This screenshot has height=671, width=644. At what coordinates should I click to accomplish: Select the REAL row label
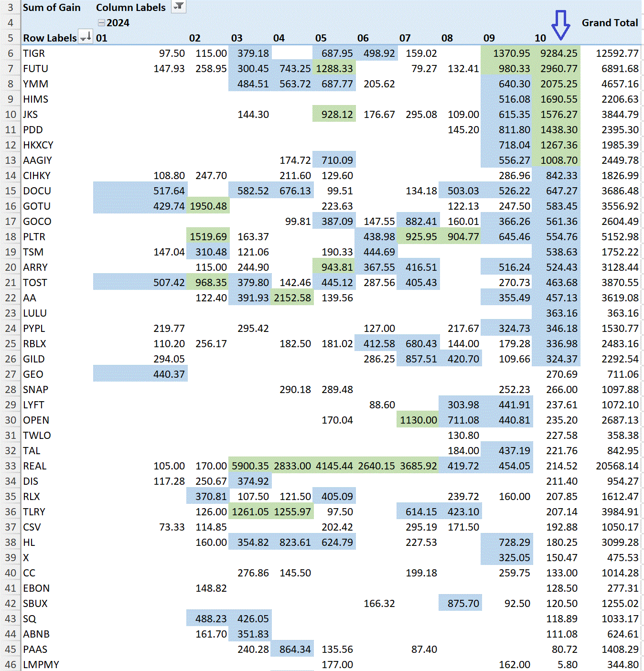tap(35, 466)
